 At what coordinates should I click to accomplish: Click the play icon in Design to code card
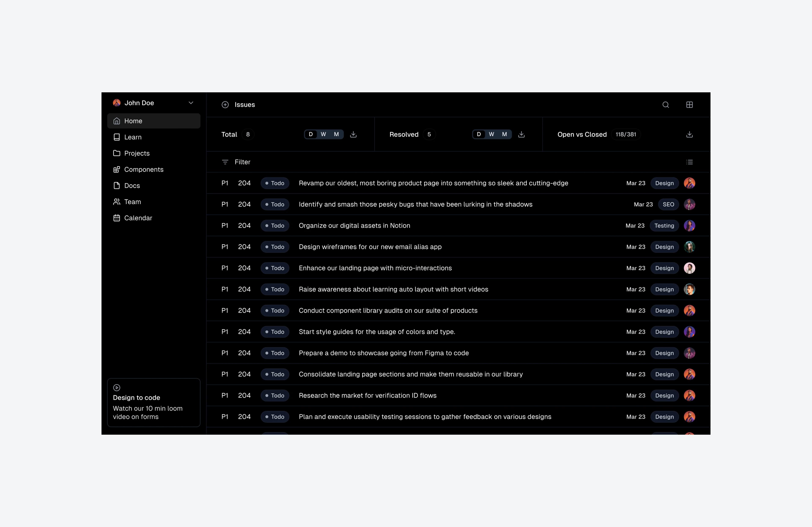[x=117, y=388]
